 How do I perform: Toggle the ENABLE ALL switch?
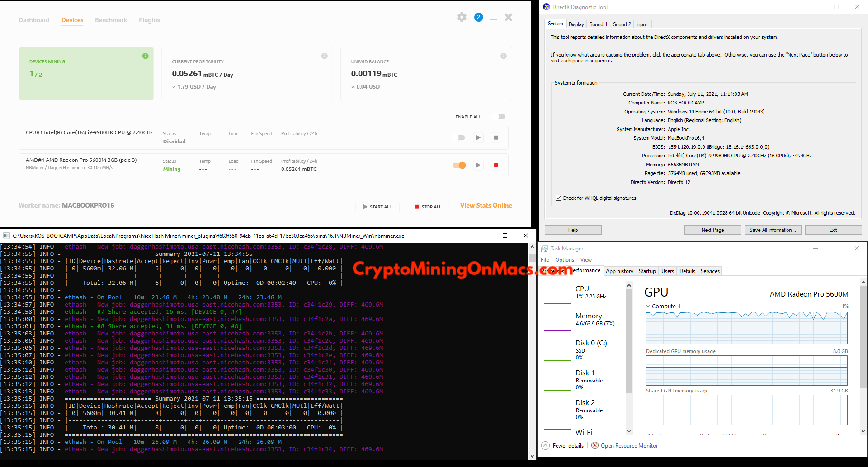click(501, 117)
